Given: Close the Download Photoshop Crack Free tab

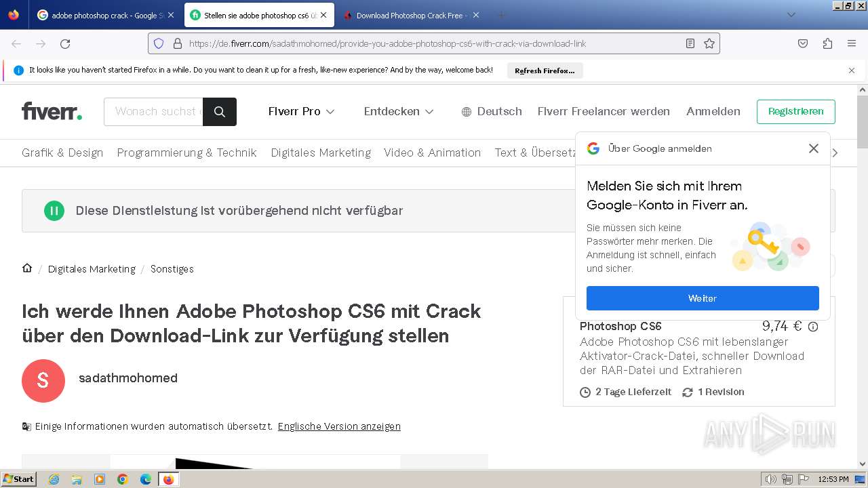Looking at the screenshot, I should (x=476, y=15).
